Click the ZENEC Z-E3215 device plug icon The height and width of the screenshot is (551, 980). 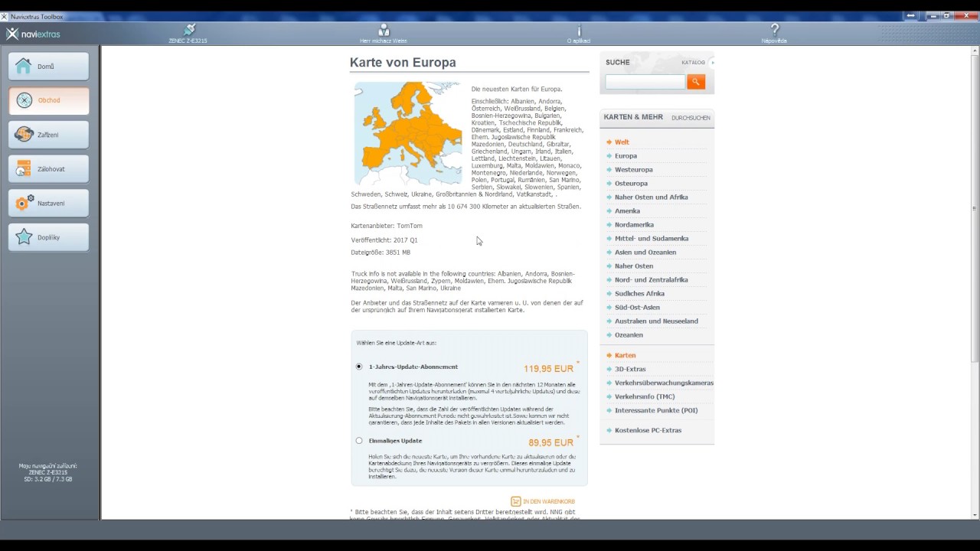click(189, 30)
